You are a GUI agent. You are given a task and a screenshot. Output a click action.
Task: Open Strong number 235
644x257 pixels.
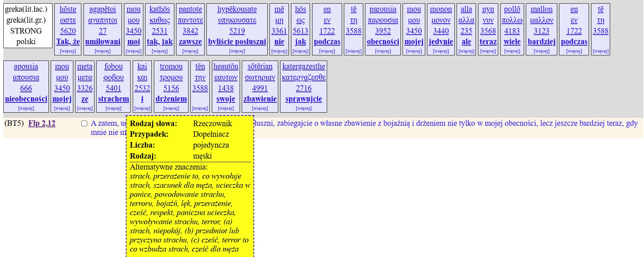tap(466, 31)
